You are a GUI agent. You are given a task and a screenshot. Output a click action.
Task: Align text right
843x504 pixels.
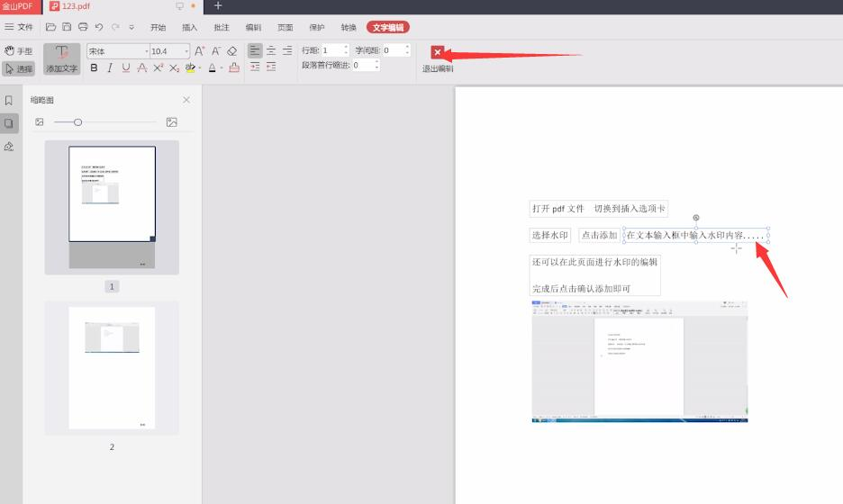pos(287,50)
